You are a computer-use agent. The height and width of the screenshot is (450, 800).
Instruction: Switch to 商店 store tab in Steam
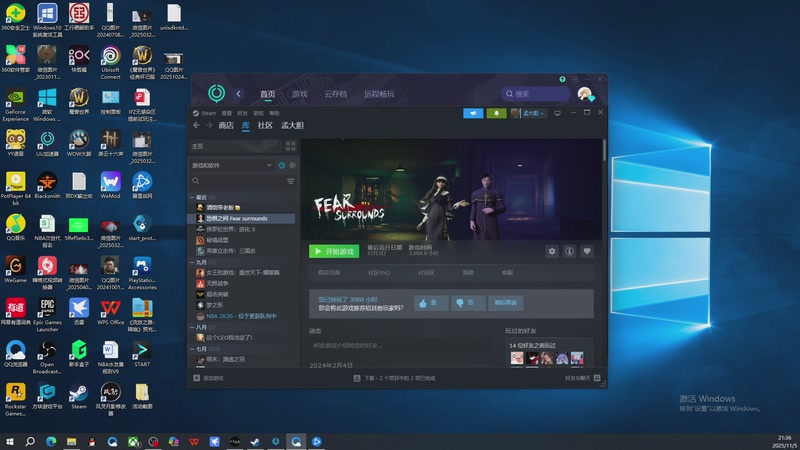point(226,125)
